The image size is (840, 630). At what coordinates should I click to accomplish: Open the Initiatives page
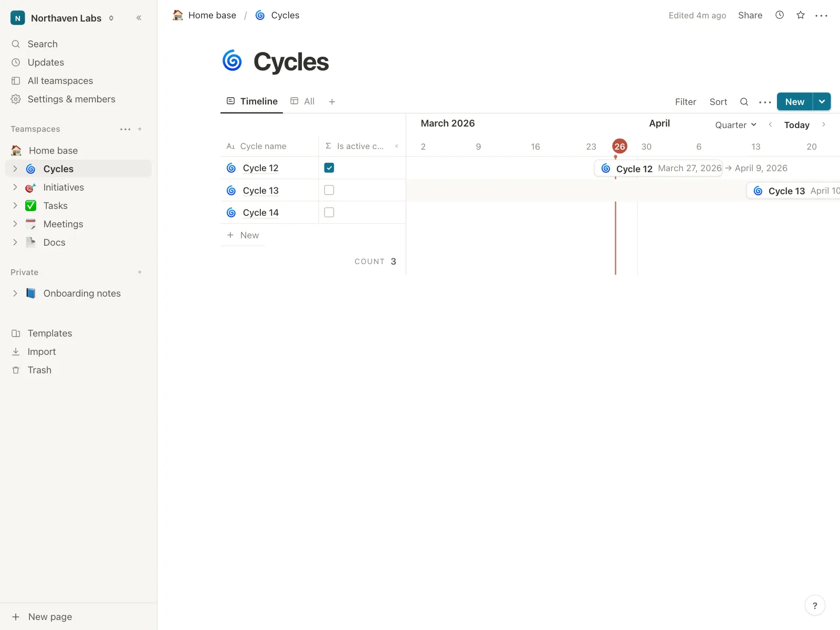64,187
